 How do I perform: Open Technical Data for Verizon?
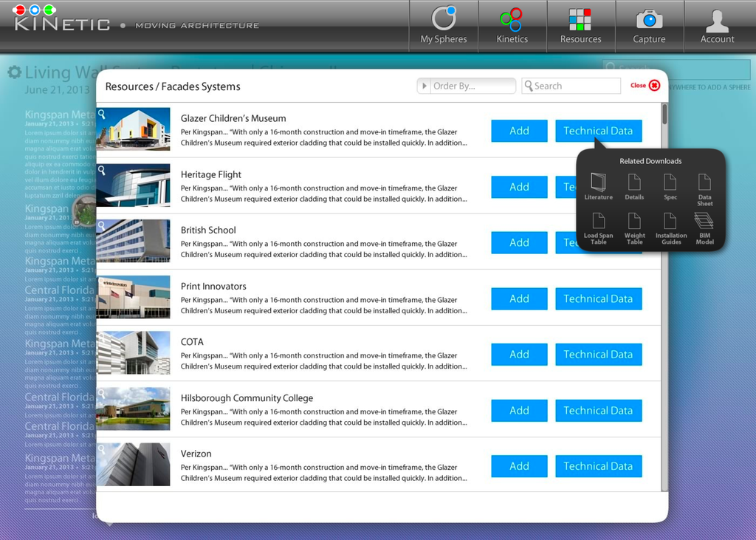tap(598, 466)
